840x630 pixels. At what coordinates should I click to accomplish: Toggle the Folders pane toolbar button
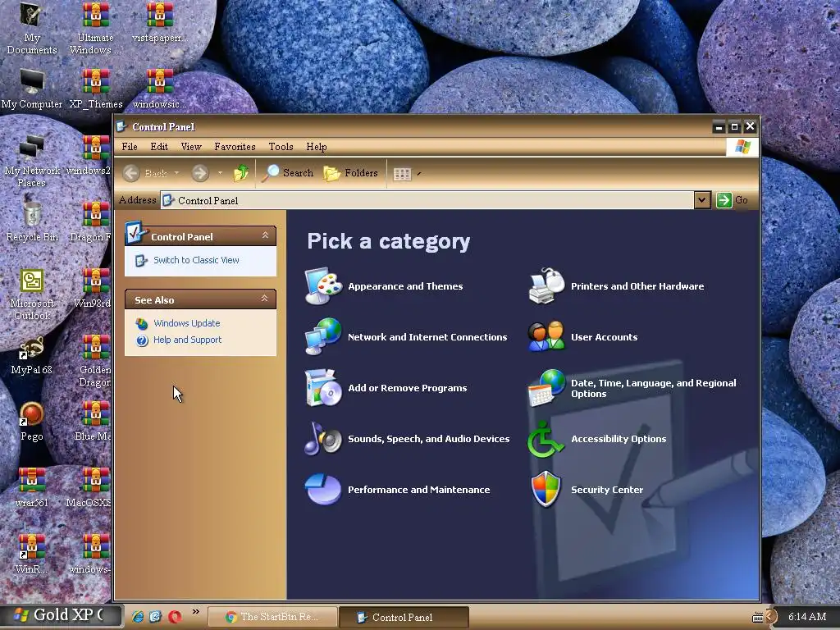tap(351, 172)
